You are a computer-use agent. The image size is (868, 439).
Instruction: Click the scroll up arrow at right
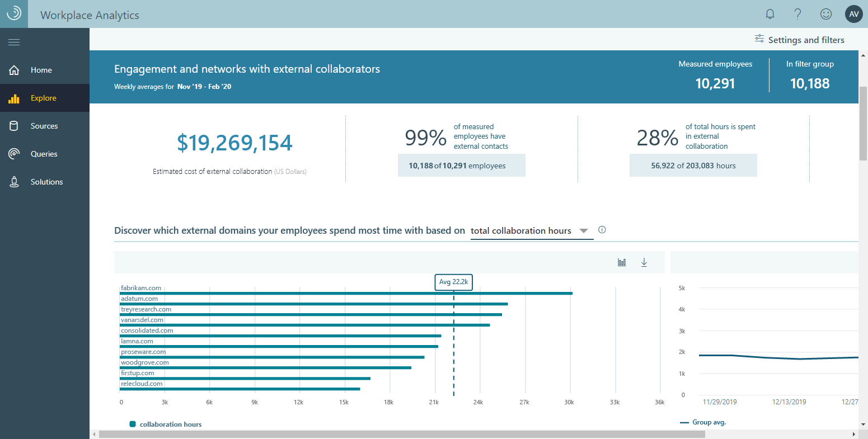[x=863, y=55]
